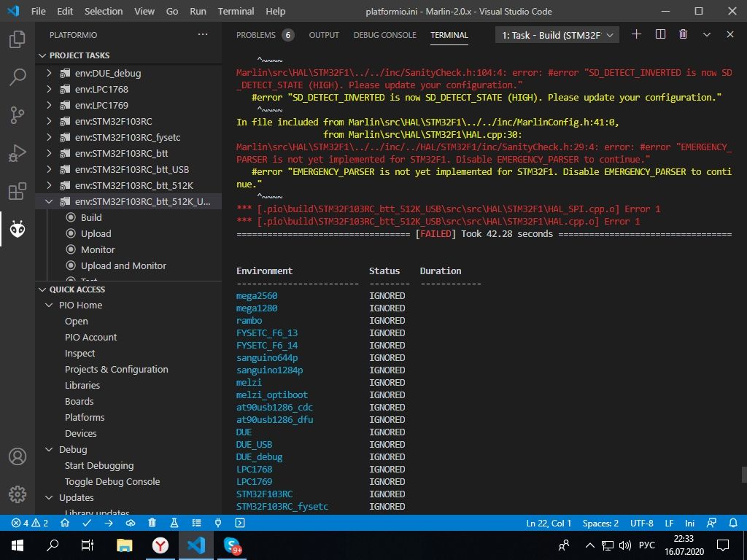Viewport: 747px width, 560px height.
Task: Open the Search view in activity bar
Action: (x=18, y=77)
